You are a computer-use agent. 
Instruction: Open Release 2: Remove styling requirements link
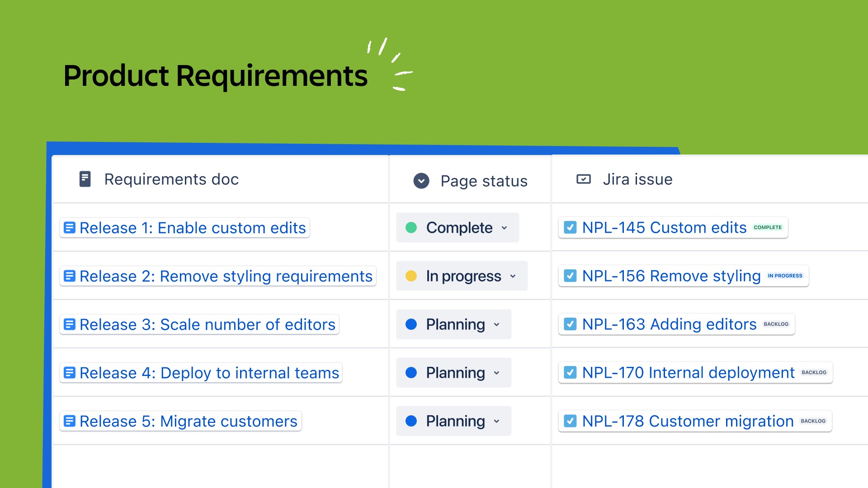click(226, 276)
